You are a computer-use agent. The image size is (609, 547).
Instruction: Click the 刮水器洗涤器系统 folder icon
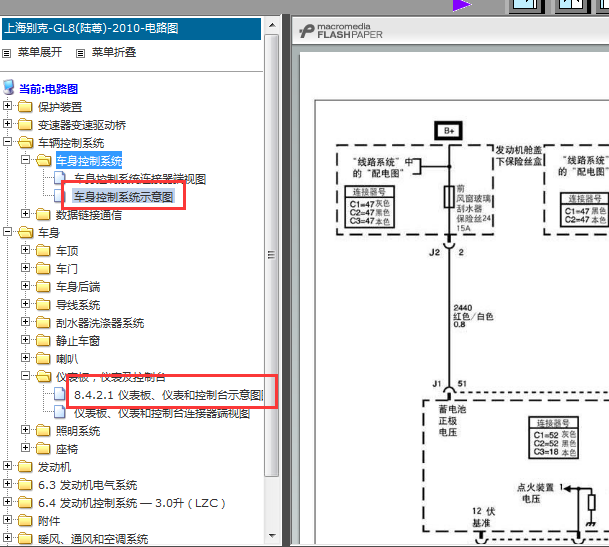(43, 322)
